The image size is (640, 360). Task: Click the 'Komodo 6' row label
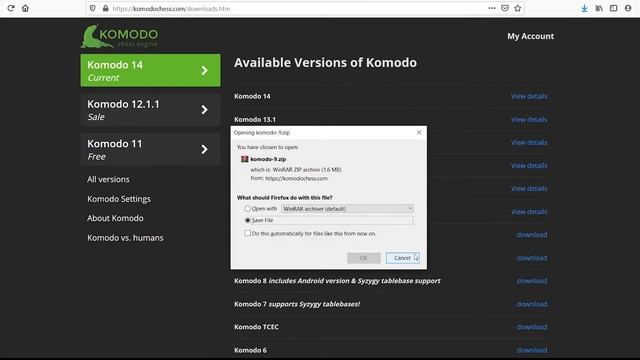click(250, 350)
